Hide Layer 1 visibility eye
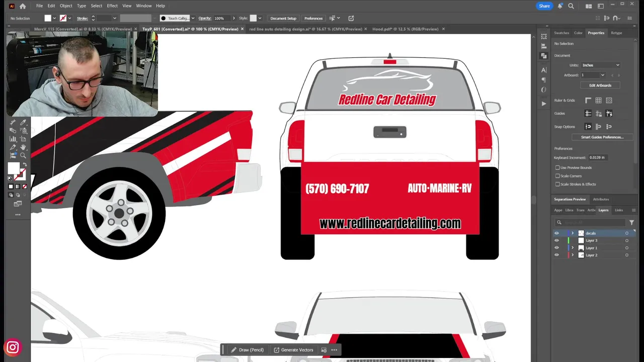 coord(556,248)
